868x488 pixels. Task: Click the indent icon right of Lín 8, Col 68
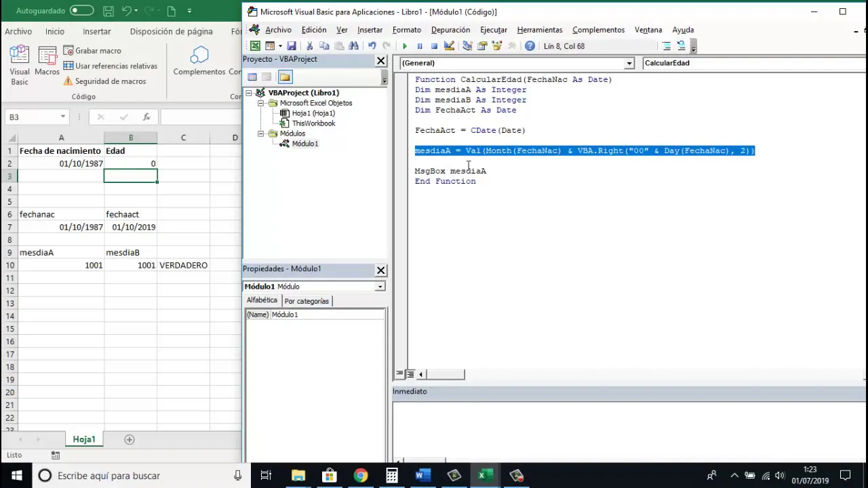click(667, 46)
